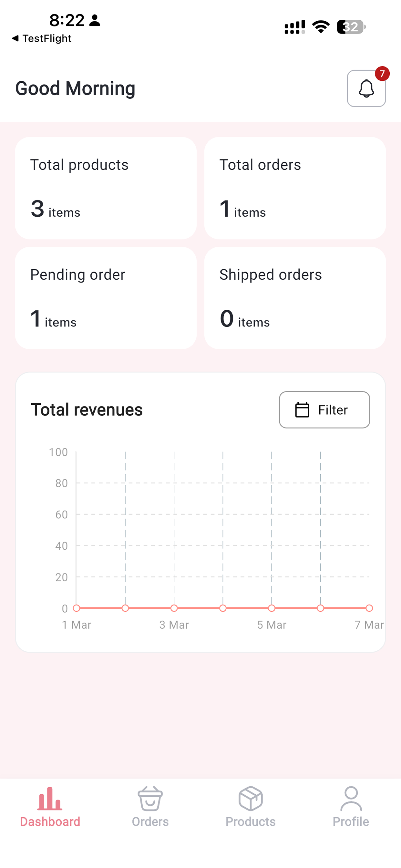Select the 3 Mar data point
The height and width of the screenshot is (868, 401).
coord(174,608)
